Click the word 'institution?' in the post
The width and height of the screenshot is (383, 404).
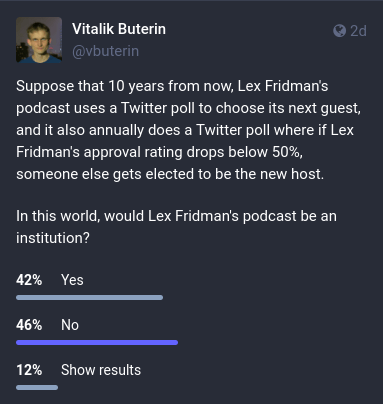pyautogui.click(x=53, y=238)
